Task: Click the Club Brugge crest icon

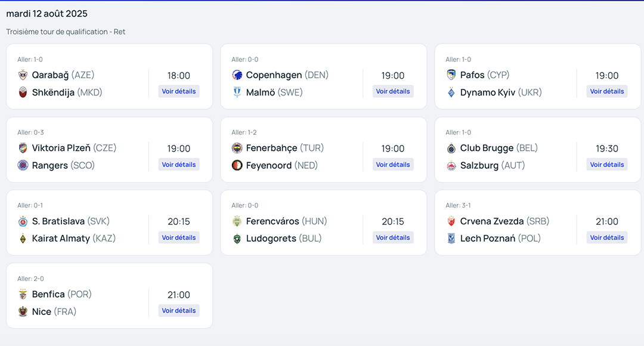Action: pyautogui.click(x=451, y=149)
